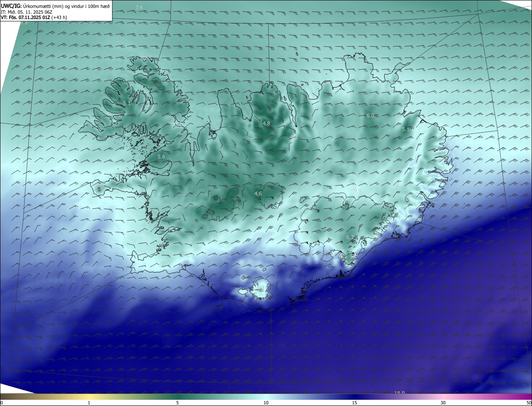The image size is (532, 406).
Task: Click the "IT: Mið. 05. 11. 2025 06Z" line
Action: 27,12
